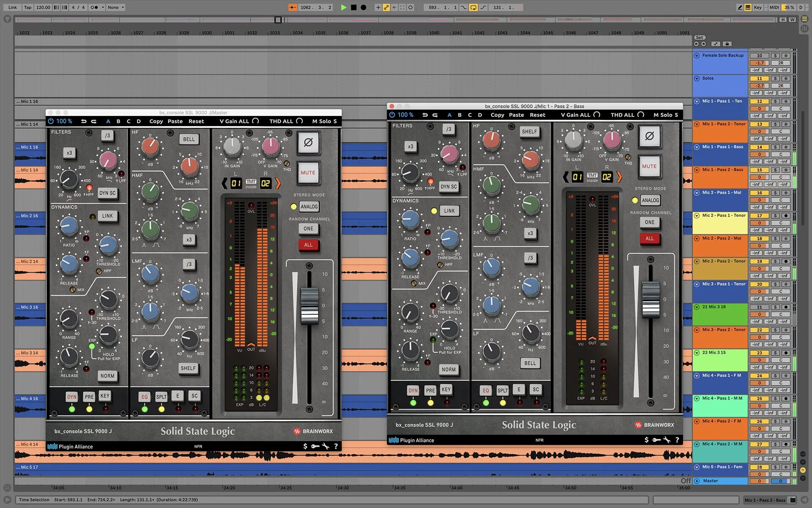Toggle the power bypass on Bass plugin

[x=392, y=115]
